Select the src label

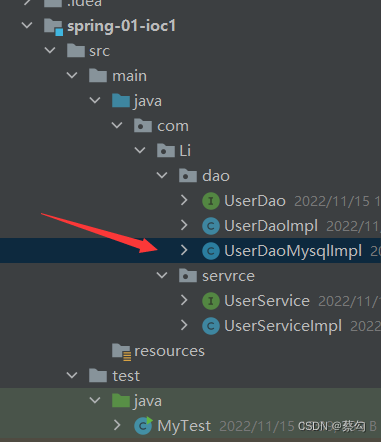[x=99, y=51]
